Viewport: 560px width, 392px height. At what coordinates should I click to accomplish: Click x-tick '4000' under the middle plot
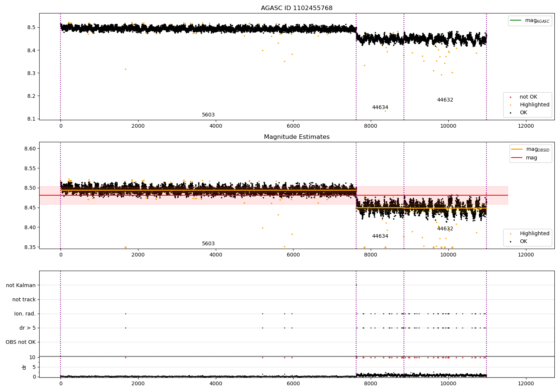[x=216, y=255]
